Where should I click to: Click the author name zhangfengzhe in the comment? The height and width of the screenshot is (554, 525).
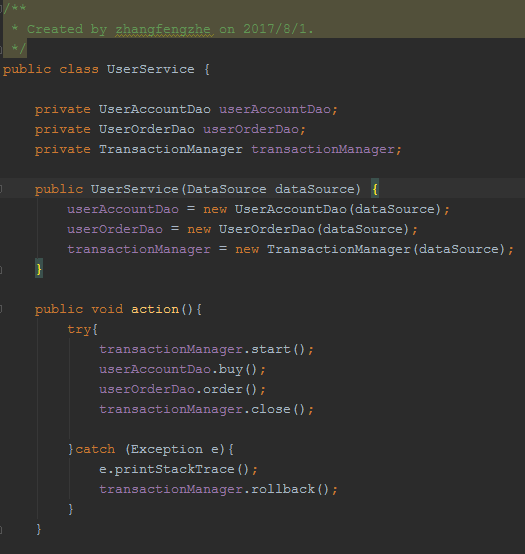click(164, 30)
